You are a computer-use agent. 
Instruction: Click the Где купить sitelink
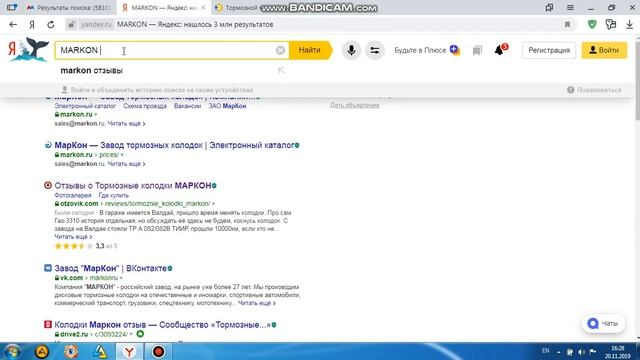click(x=113, y=196)
